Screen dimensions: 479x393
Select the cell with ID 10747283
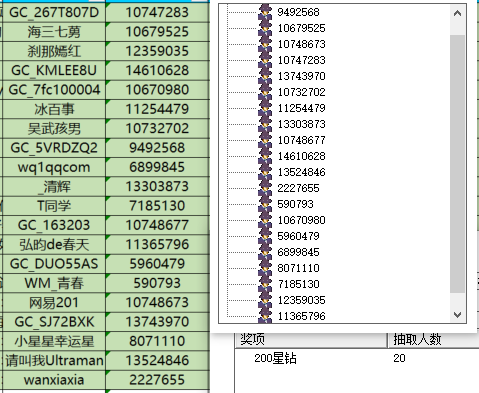pos(157,12)
